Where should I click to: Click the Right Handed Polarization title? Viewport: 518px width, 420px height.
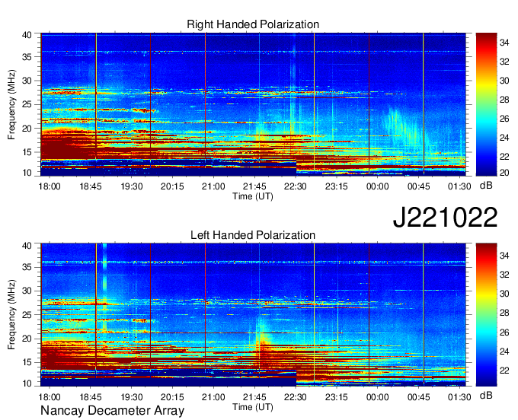click(x=253, y=24)
